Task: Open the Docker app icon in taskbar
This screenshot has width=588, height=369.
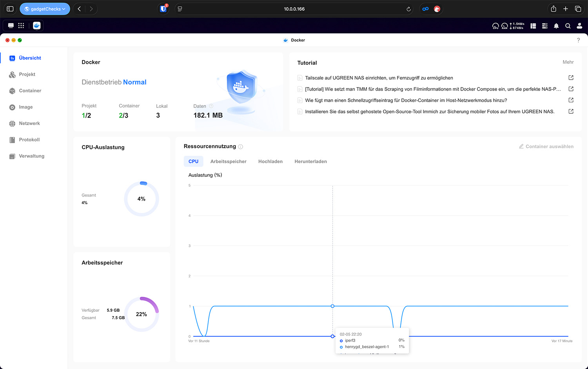Action: pos(37,25)
